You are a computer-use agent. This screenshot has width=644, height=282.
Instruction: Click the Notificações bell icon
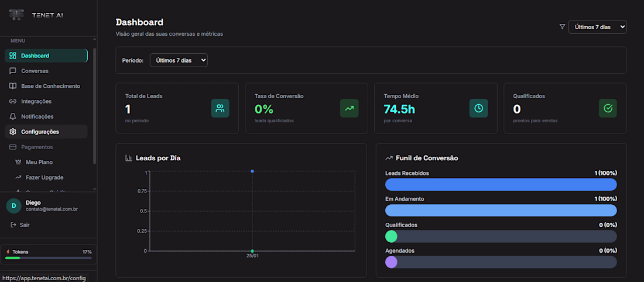pos(13,116)
